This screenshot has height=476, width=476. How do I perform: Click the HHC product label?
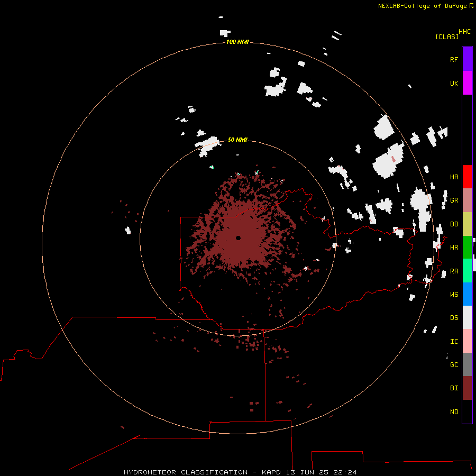click(464, 32)
